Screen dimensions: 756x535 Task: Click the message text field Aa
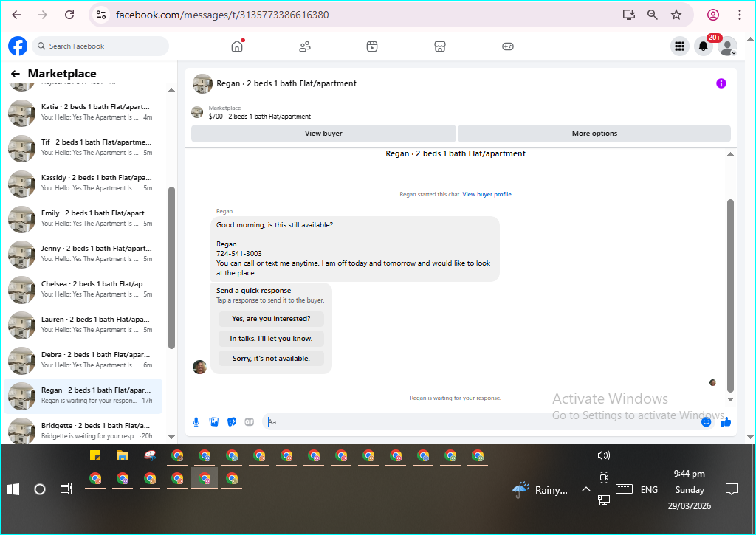pos(482,422)
